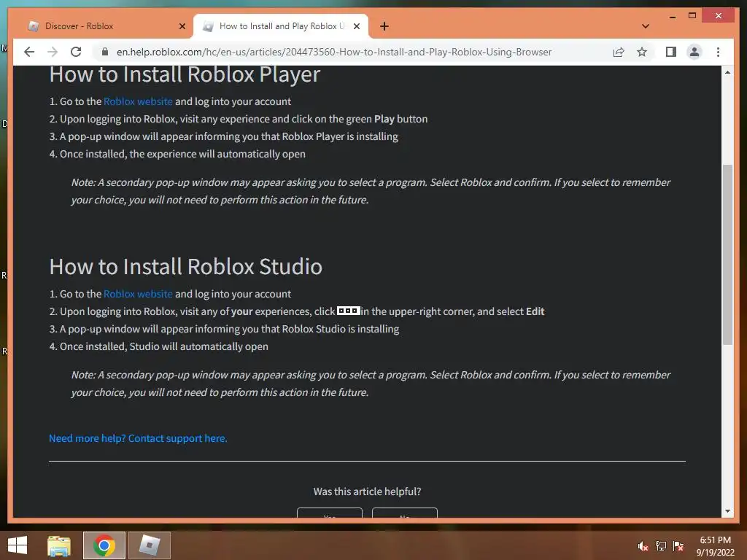Image resolution: width=747 pixels, height=560 pixels.
Task: Click the heading How to Install Roblox Studio
Action: [x=186, y=267]
